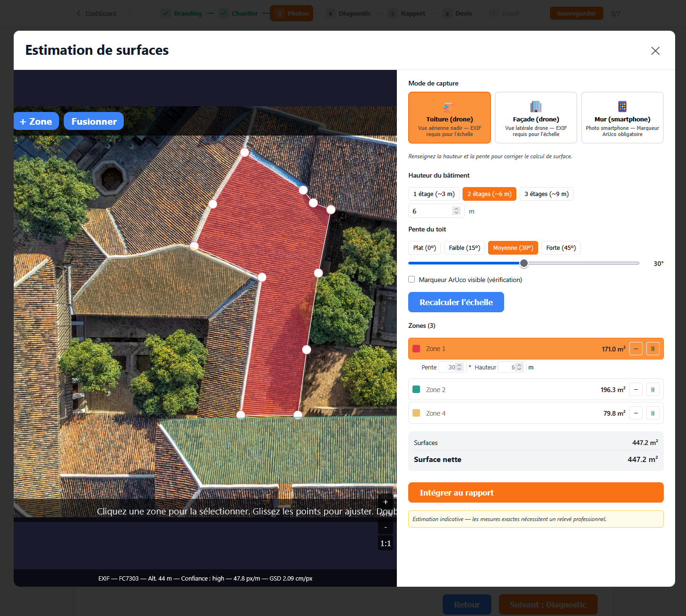Viewport: 686px width, 616px height.
Task: Click the minus icon next to Zone 4
Action: tap(635, 413)
